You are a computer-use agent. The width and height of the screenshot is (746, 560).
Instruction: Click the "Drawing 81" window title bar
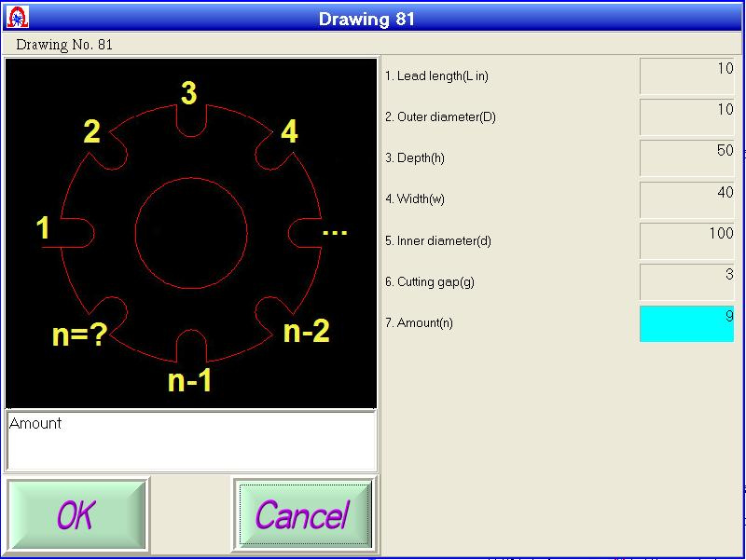coord(366,19)
